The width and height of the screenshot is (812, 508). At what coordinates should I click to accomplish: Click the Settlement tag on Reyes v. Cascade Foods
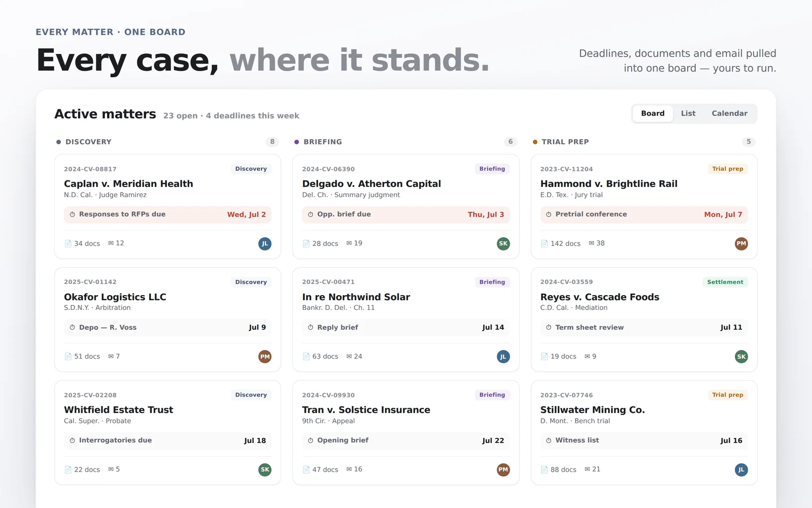pos(725,282)
